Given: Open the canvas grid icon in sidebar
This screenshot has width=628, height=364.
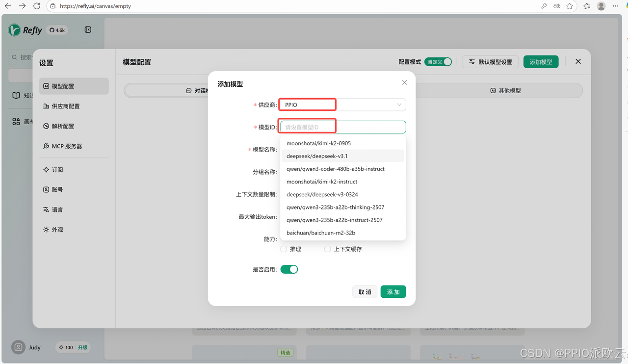Looking at the screenshot, I should pos(16,121).
